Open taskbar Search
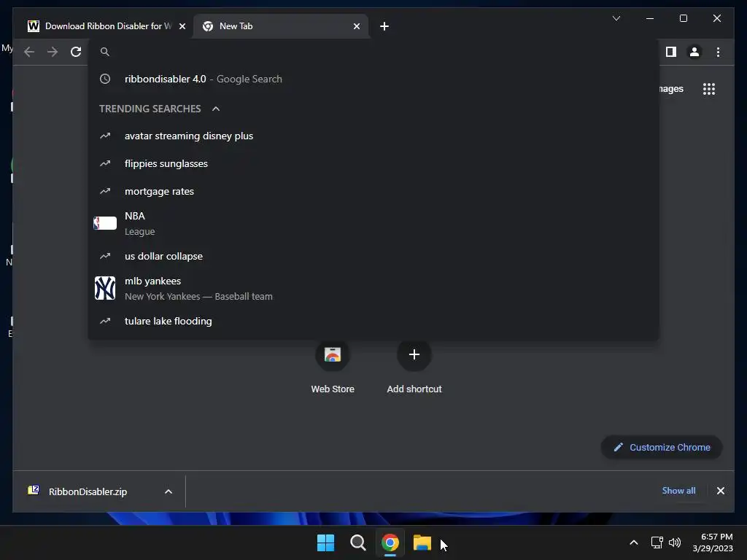This screenshot has width=747, height=560. coord(357,542)
